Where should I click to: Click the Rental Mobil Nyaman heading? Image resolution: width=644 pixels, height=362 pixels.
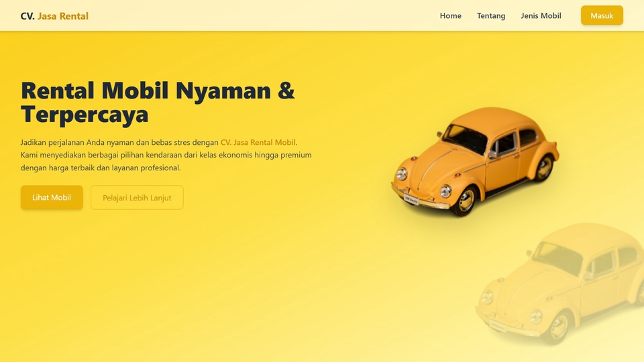tap(158, 90)
